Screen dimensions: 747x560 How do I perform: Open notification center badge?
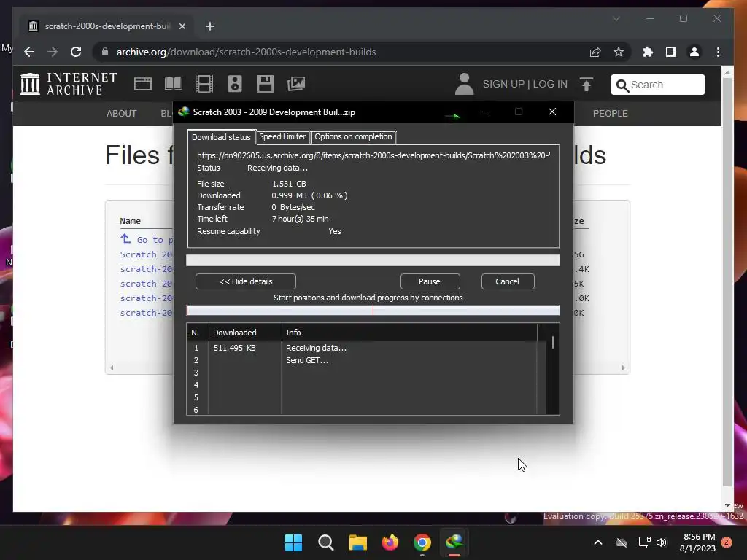pos(727,542)
